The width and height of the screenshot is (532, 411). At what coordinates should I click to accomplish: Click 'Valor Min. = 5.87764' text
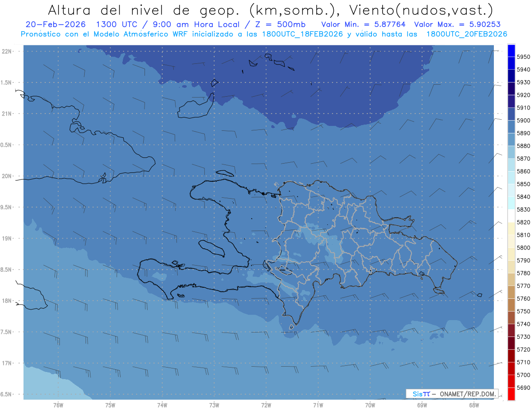tap(363, 25)
